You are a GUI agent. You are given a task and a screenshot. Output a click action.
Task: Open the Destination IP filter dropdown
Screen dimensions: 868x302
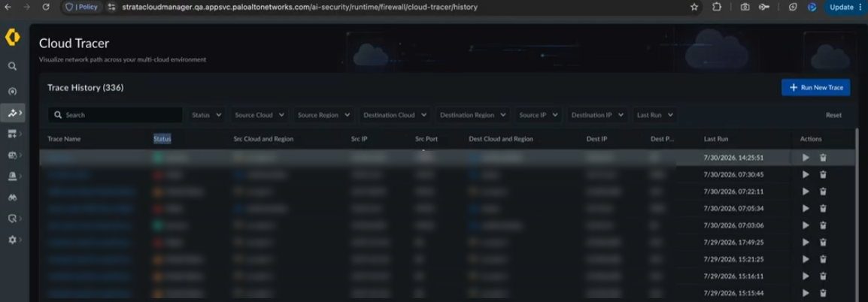click(x=597, y=115)
